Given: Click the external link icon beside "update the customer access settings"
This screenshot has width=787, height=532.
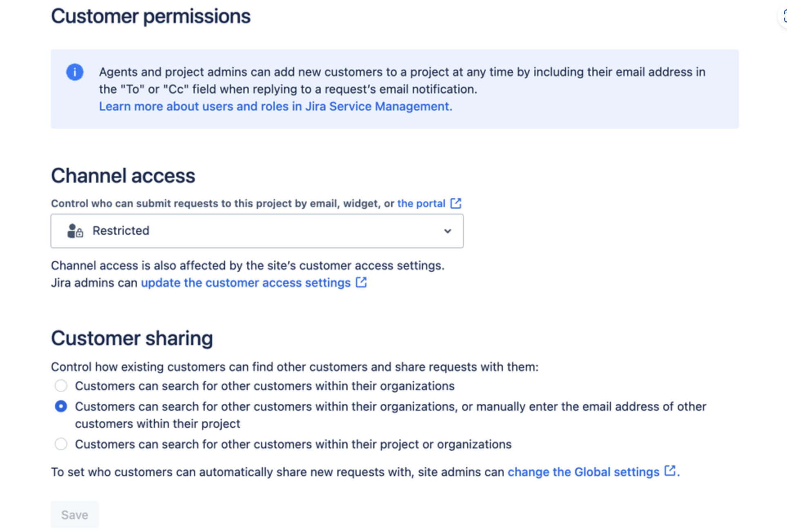Looking at the screenshot, I should pos(360,282).
